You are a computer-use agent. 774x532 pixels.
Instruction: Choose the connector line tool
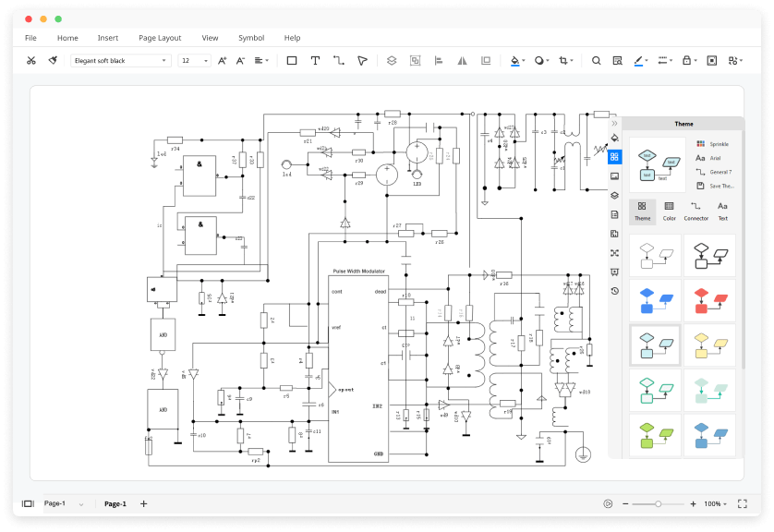(339, 61)
